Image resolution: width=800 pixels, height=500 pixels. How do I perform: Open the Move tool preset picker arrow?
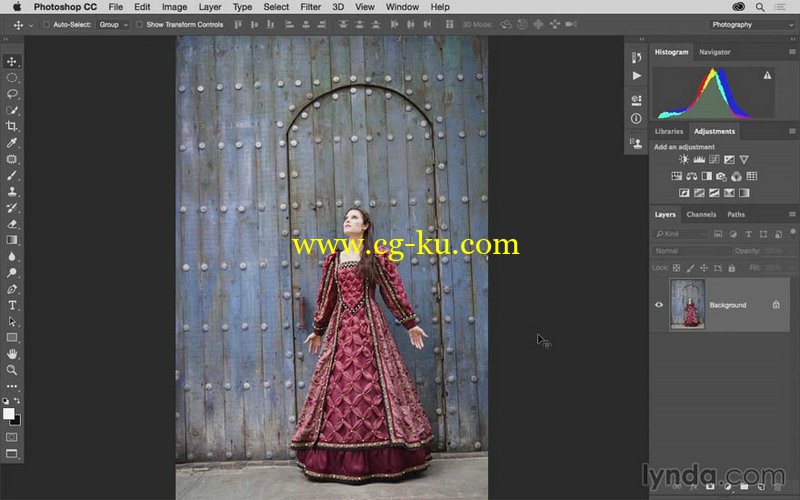point(31,25)
